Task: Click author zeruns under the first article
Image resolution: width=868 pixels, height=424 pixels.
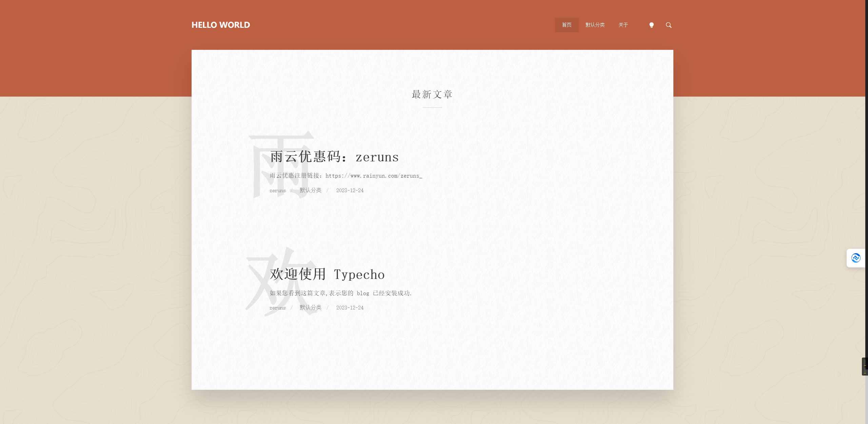Action: [277, 190]
